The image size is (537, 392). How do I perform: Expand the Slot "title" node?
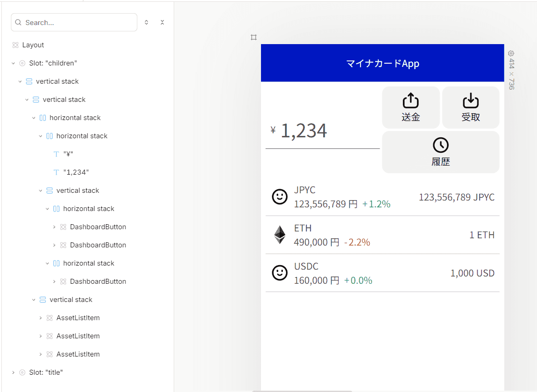[x=13, y=372]
